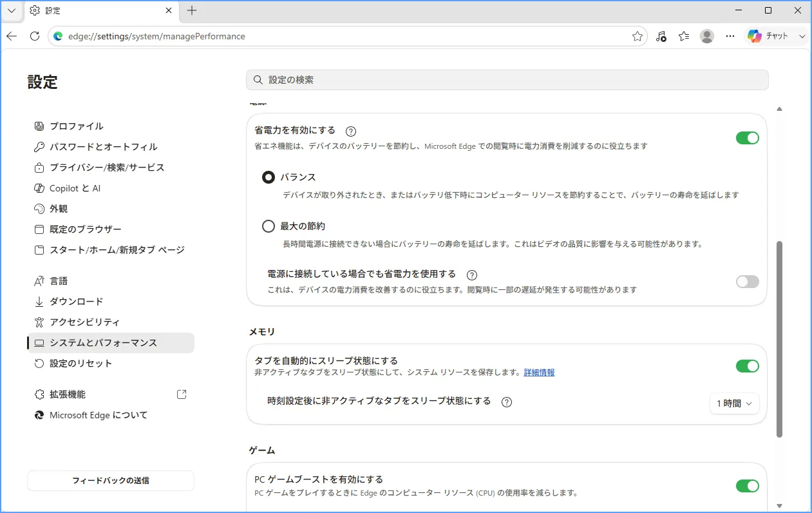Open Copilot チャット button
This screenshot has height=513, width=812.
point(768,36)
